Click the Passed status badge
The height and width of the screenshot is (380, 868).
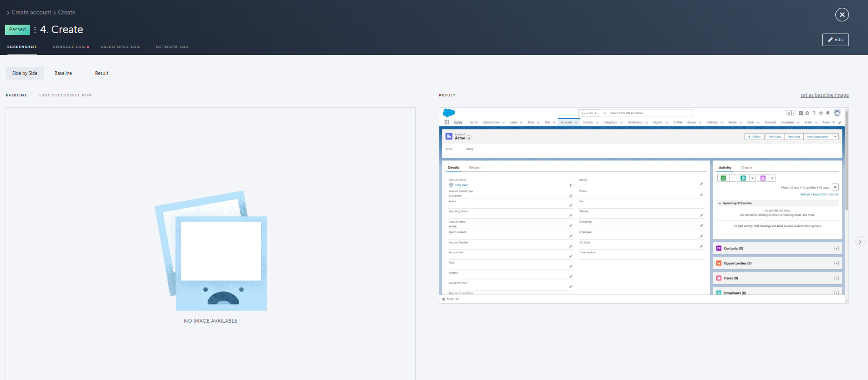pyautogui.click(x=18, y=30)
